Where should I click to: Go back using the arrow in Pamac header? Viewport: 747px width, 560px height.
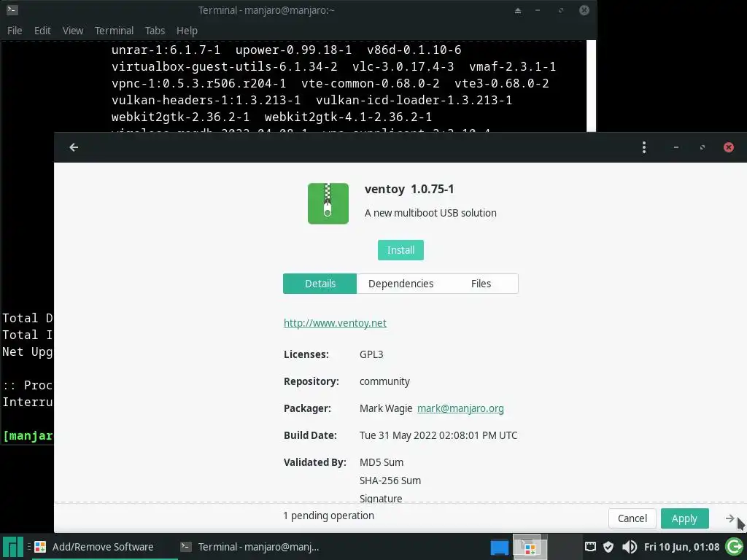(74, 147)
